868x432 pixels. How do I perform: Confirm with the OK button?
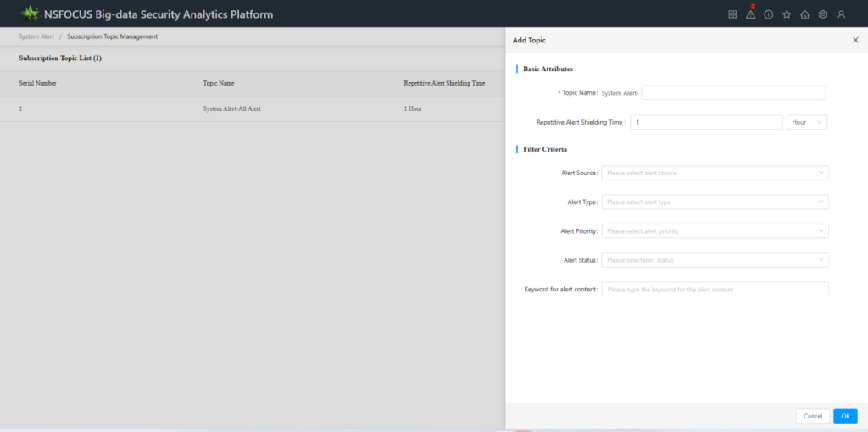point(844,416)
